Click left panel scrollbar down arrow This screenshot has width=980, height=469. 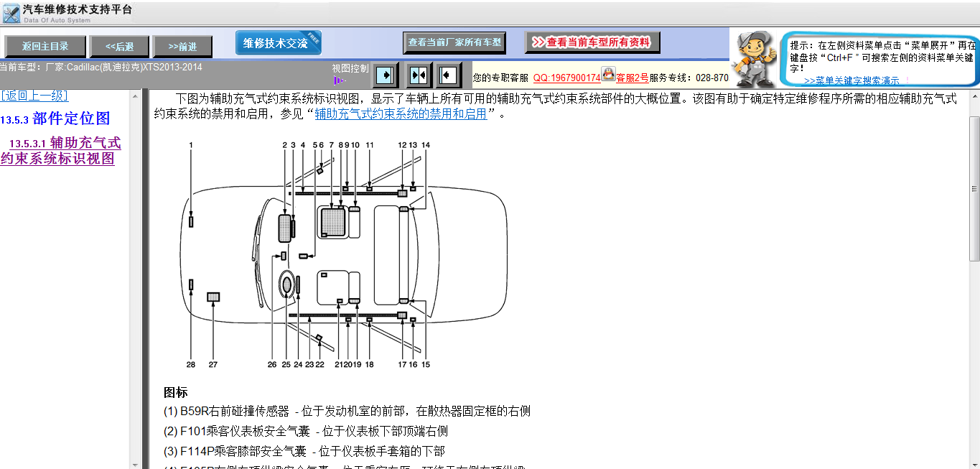pyautogui.click(x=136, y=463)
